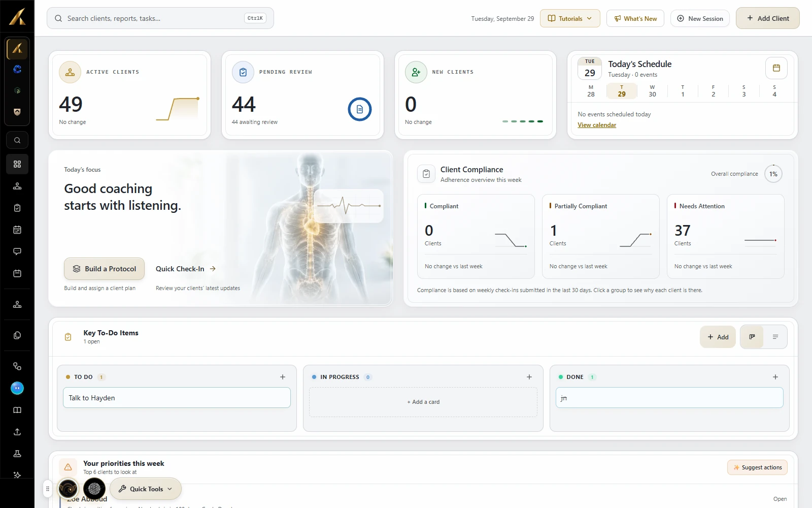Click the + Add a card placeholder
This screenshot has height=508, width=812.
(x=423, y=402)
